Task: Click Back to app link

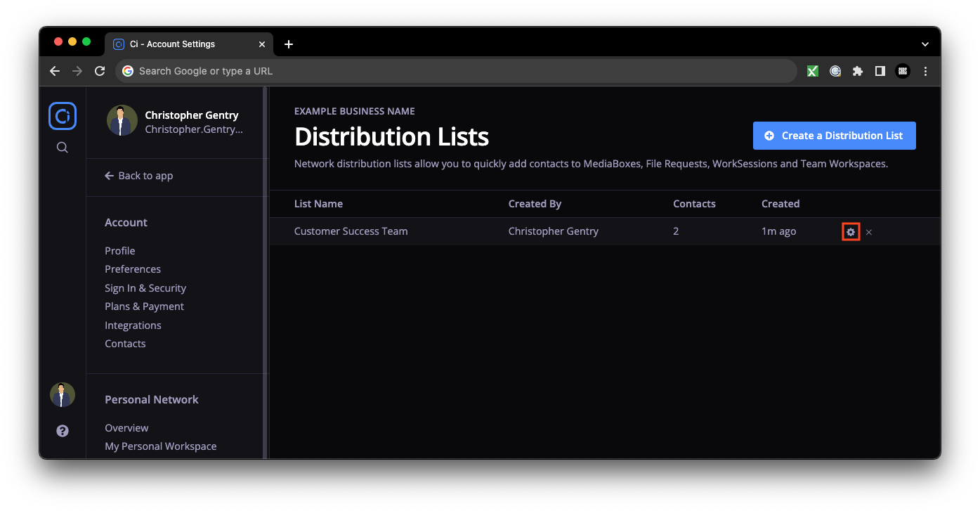Action: [x=139, y=176]
